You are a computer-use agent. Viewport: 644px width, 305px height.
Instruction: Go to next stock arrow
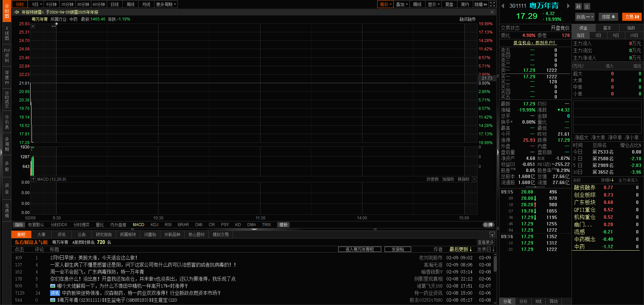[x=568, y=6]
